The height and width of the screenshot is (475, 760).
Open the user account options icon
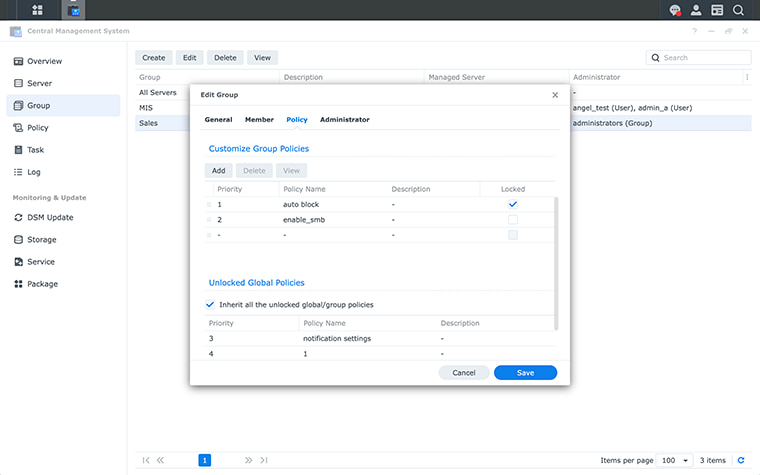696,10
